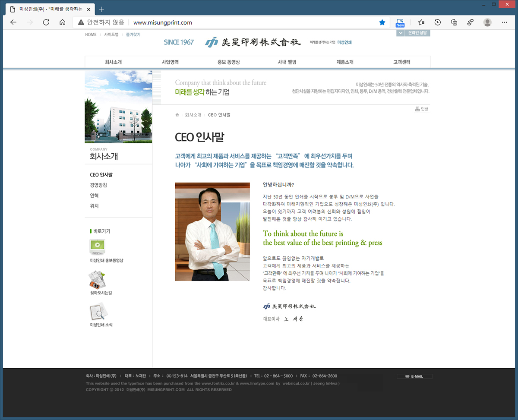Viewport: 518px width, 420px height.
Task: Open the Collections icon
Action: (x=454, y=22)
